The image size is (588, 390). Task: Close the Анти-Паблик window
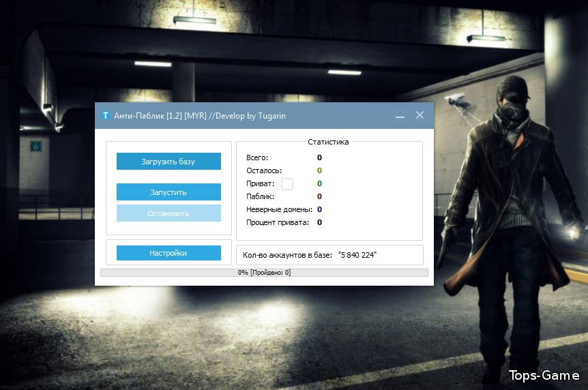(420, 115)
